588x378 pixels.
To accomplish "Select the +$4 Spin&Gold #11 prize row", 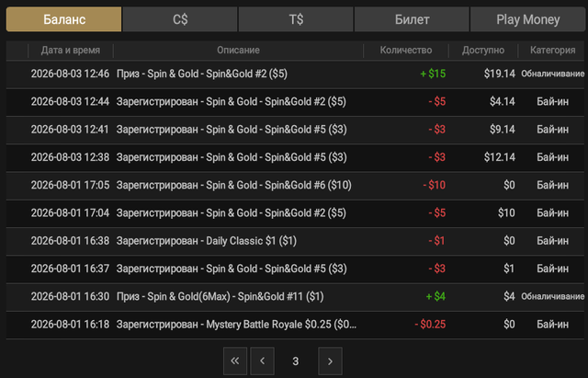I will [x=295, y=297].
